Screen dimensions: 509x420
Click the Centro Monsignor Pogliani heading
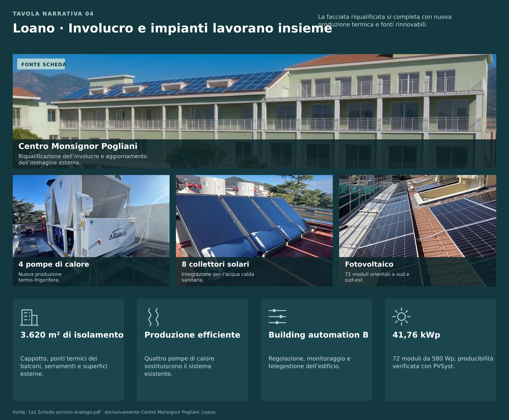tap(78, 146)
